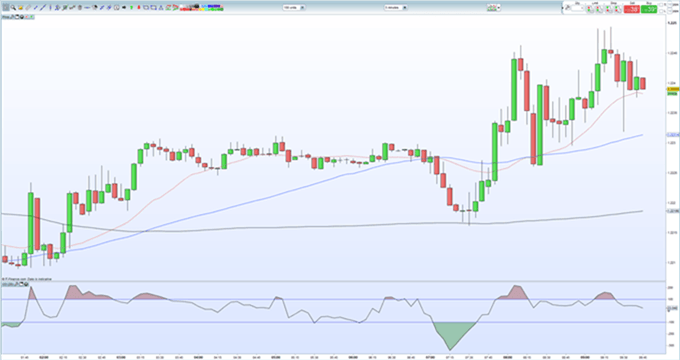Click the green Buy price button
This screenshot has width=680, height=360.
(649, 9)
